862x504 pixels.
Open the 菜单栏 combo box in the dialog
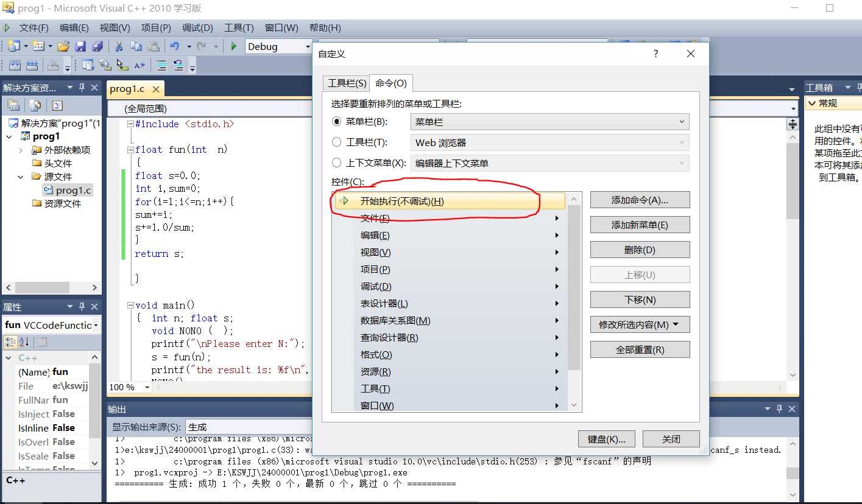[x=550, y=122]
